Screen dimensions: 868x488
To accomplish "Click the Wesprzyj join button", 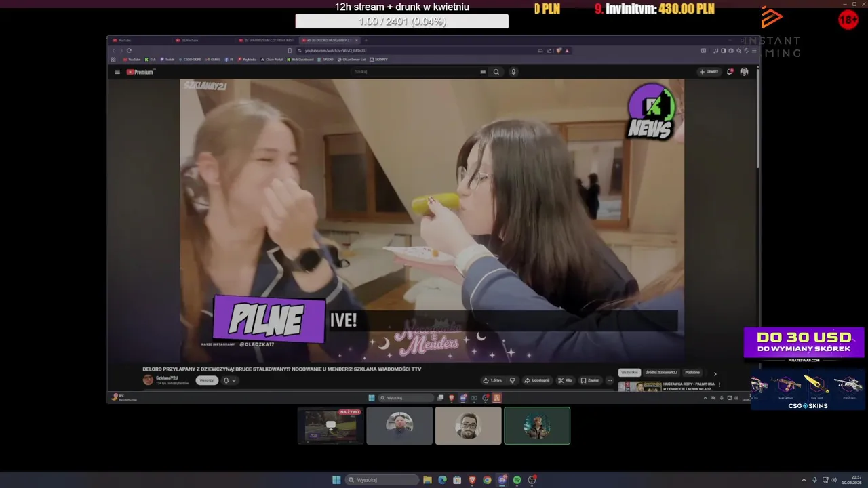I will 207,380.
